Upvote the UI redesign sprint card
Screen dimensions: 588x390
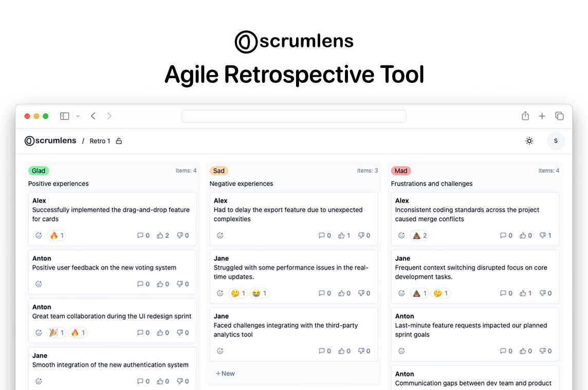163,332
